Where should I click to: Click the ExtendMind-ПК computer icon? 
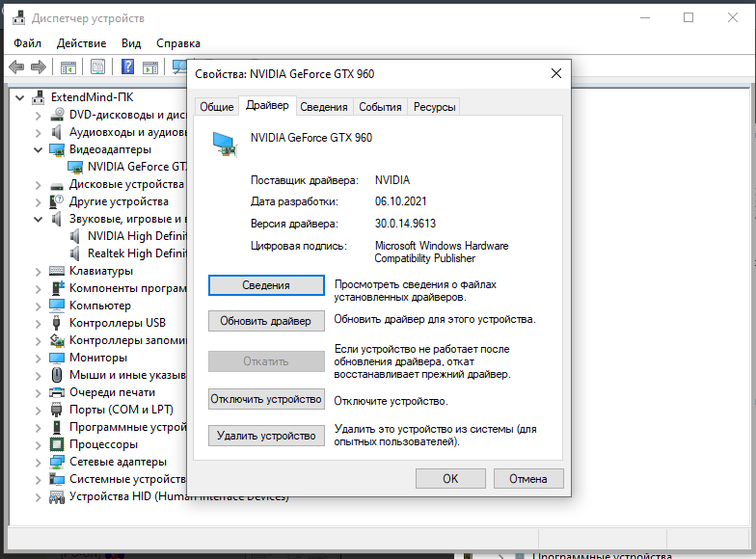tap(39, 97)
